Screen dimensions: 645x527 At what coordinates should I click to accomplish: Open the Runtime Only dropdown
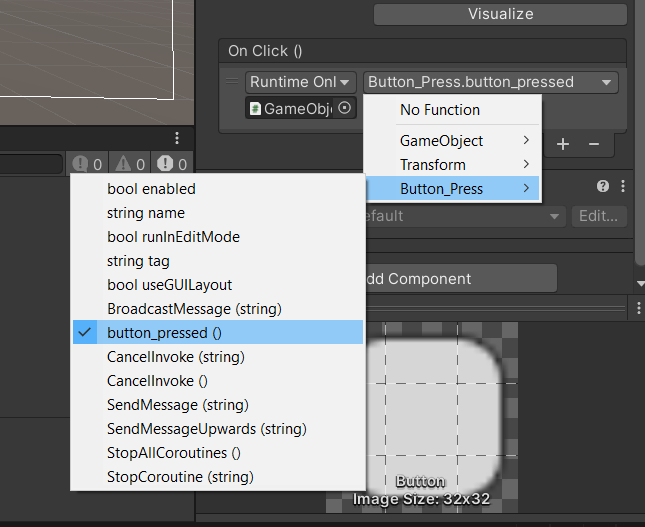(300, 82)
